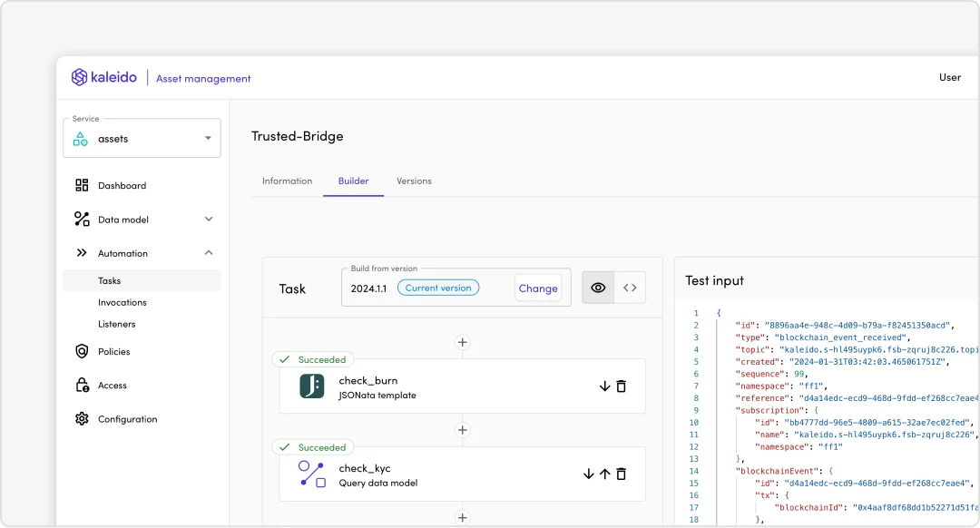This screenshot has height=528, width=980.
Task: Switch to the Versions tab
Action: [414, 181]
